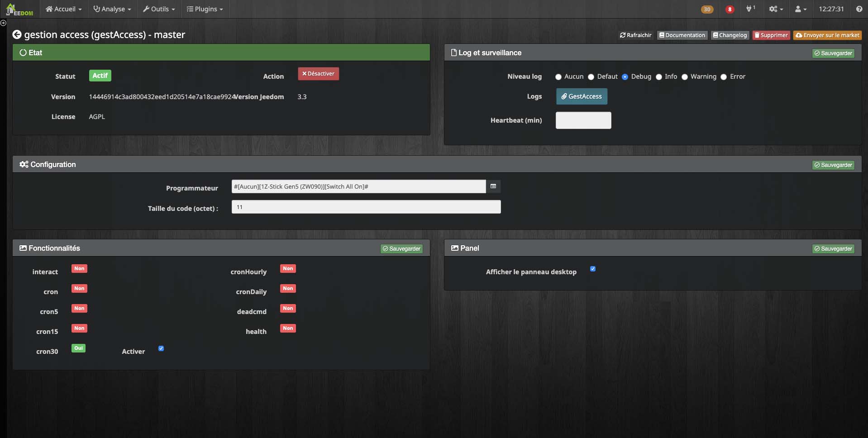Open the Documentation button
868x438 pixels.
[x=682, y=35]
